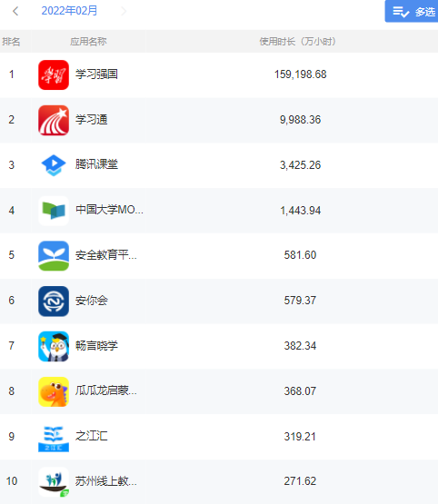The height and width of the screenshot is (504, 438).
Task: Click the 安你会 app icon
Action: point(54,301)
